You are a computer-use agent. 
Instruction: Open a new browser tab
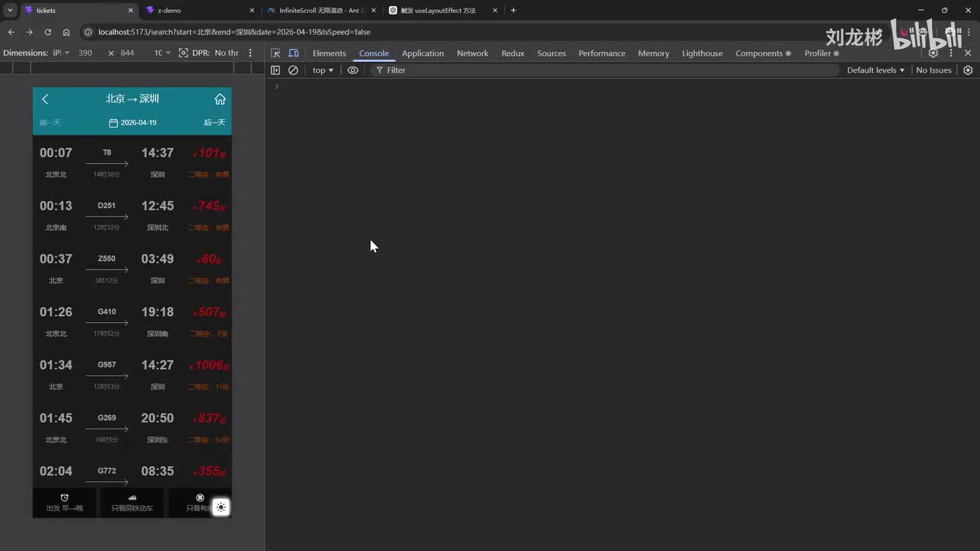[513, 11]
